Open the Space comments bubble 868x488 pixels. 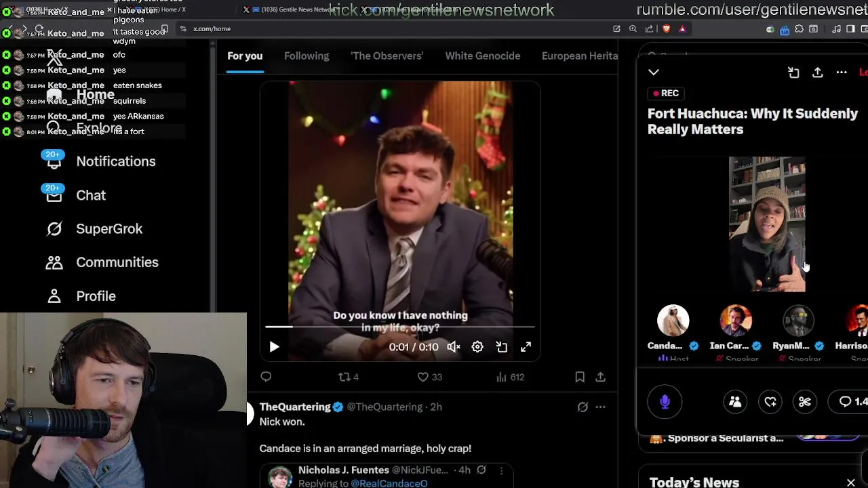849,402
